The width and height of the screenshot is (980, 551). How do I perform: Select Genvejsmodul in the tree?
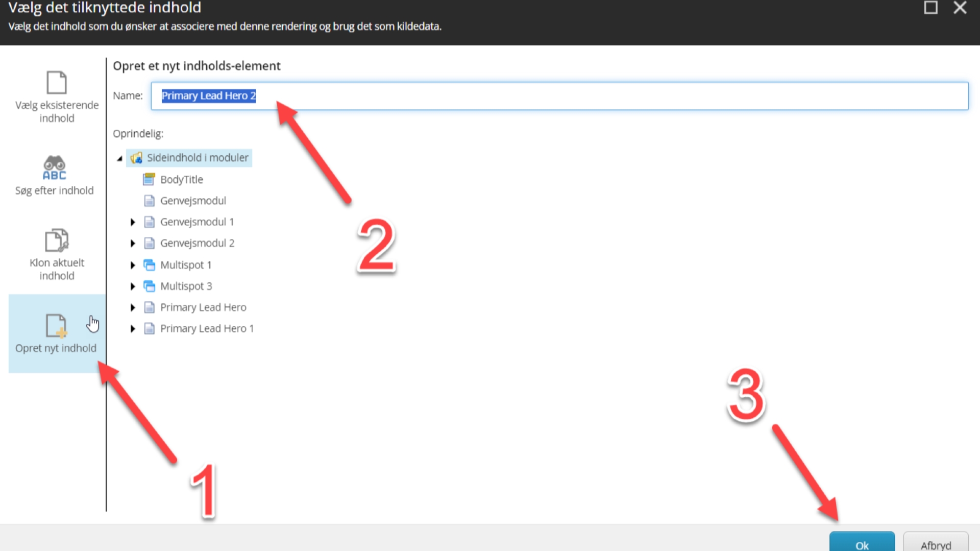coord(193,201)
